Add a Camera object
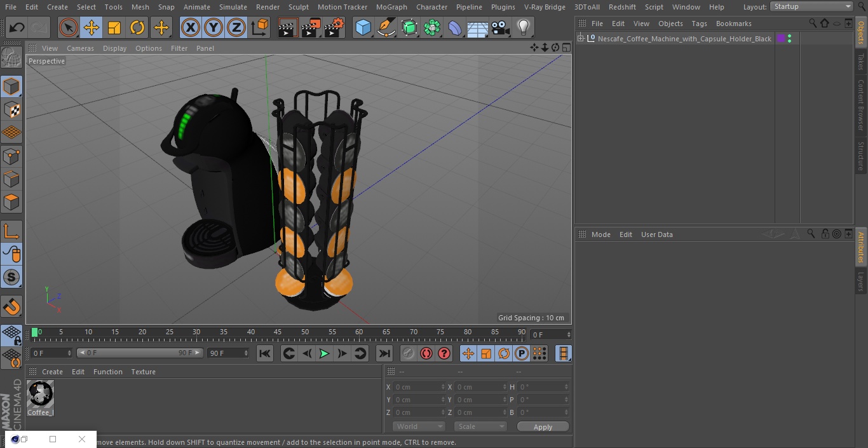Screen dimensions: 868x448 [x=501, y=27]
